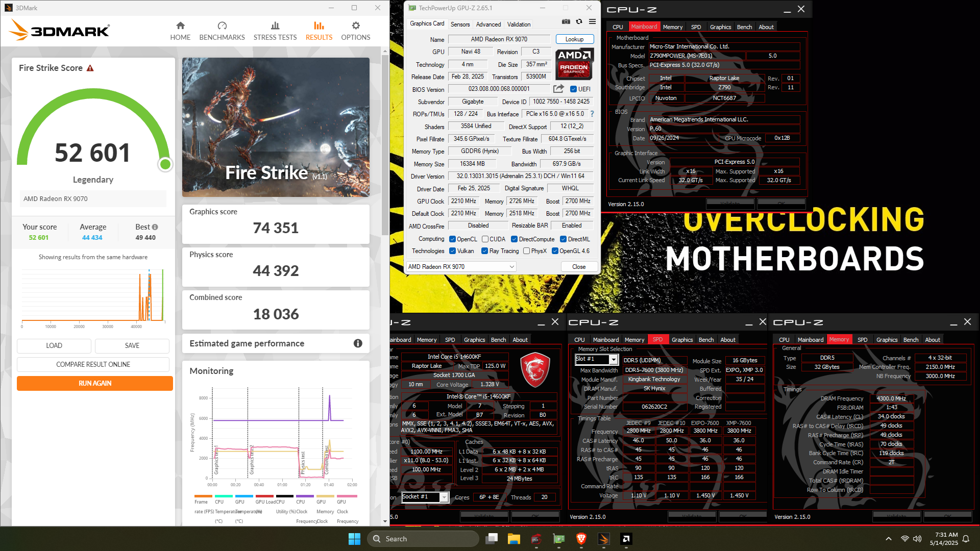Click COMPARE RESULT ONLINE in 3DMark
The height and width of the screenshot is (551, 980).
pyautogui.click(x=93, y=365)
